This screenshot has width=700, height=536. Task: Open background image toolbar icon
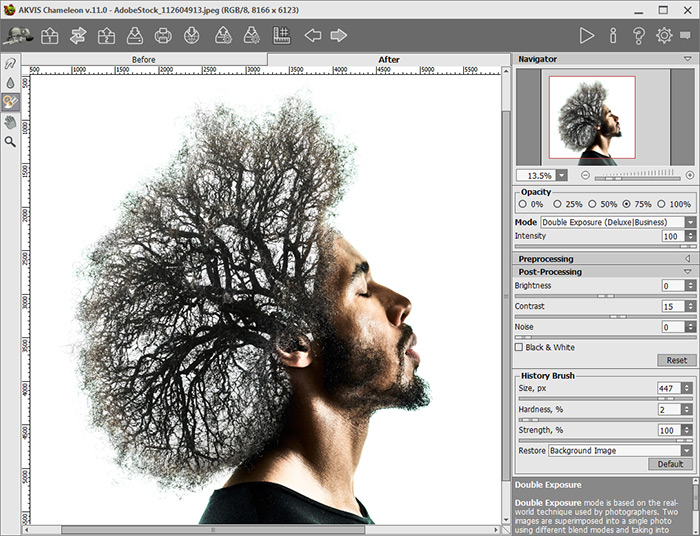(x=50, y=35)
